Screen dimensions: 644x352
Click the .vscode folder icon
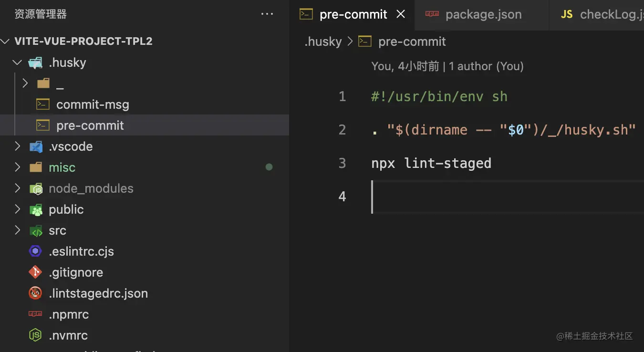click(36, 146)
